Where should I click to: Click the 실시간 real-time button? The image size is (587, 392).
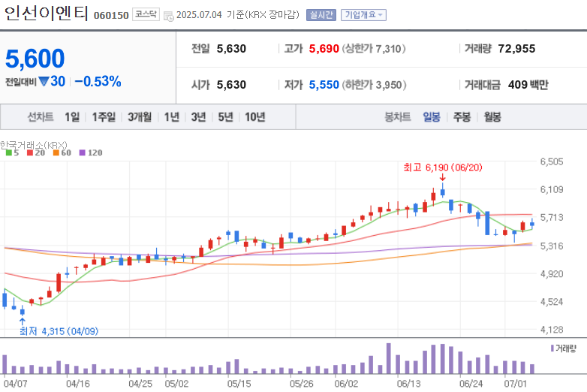[321, 15]
